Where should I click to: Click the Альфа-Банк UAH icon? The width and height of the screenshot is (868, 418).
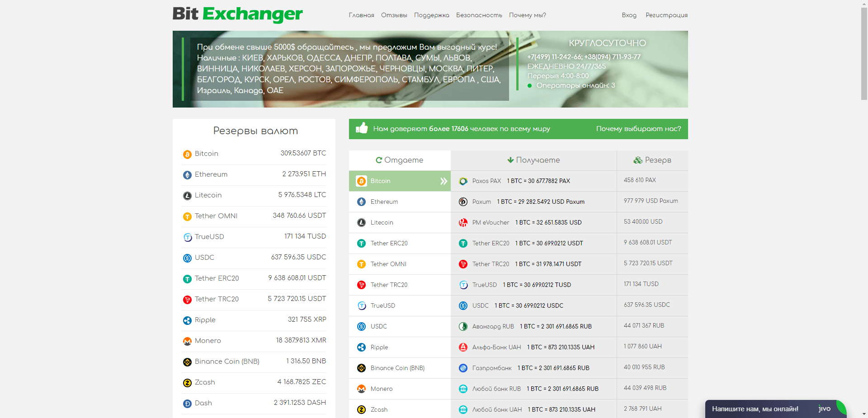tap(463, 347)
